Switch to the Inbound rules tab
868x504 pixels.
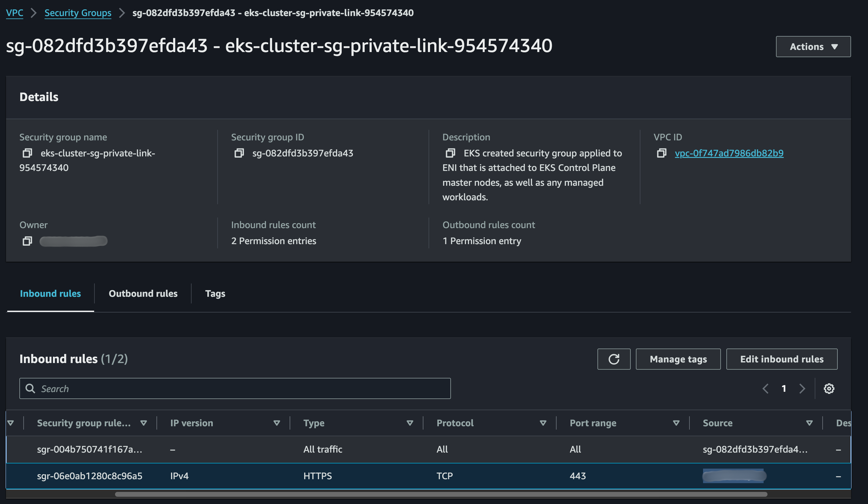point(50,293)
